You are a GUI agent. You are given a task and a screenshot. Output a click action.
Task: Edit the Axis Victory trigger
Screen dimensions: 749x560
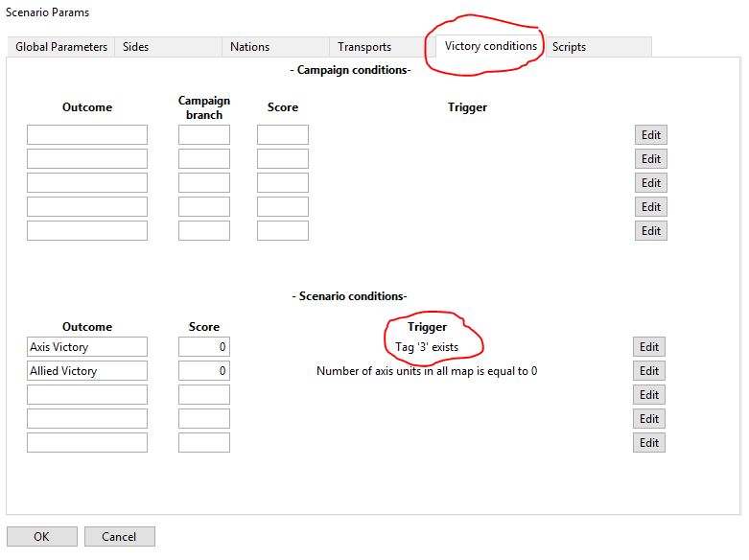tap(649, 347)
